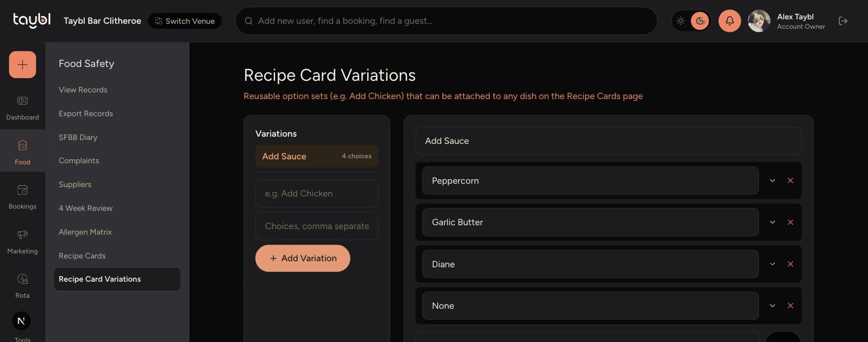Switch to light mode sun toggle
The height and width of the screenshot is (342, 868).
pos(681,21)
